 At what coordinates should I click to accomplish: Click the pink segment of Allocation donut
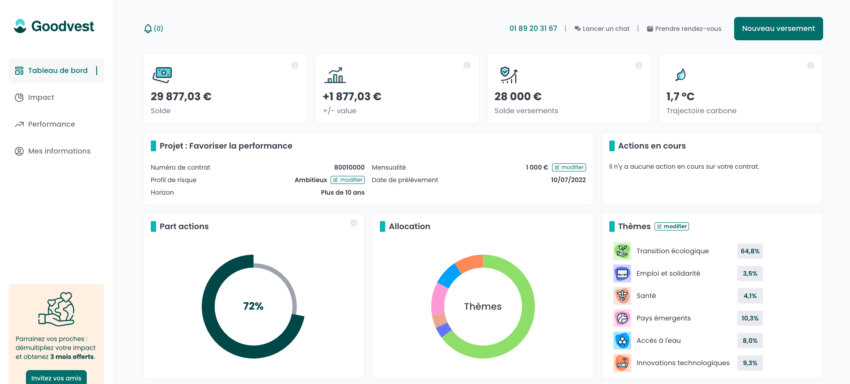coord(439,298)
